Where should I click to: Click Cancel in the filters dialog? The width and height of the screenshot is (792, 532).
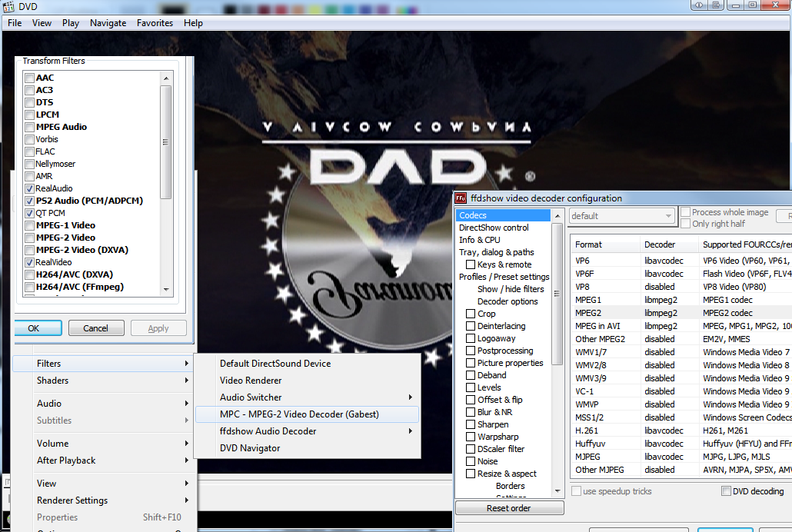click(96, 328)
